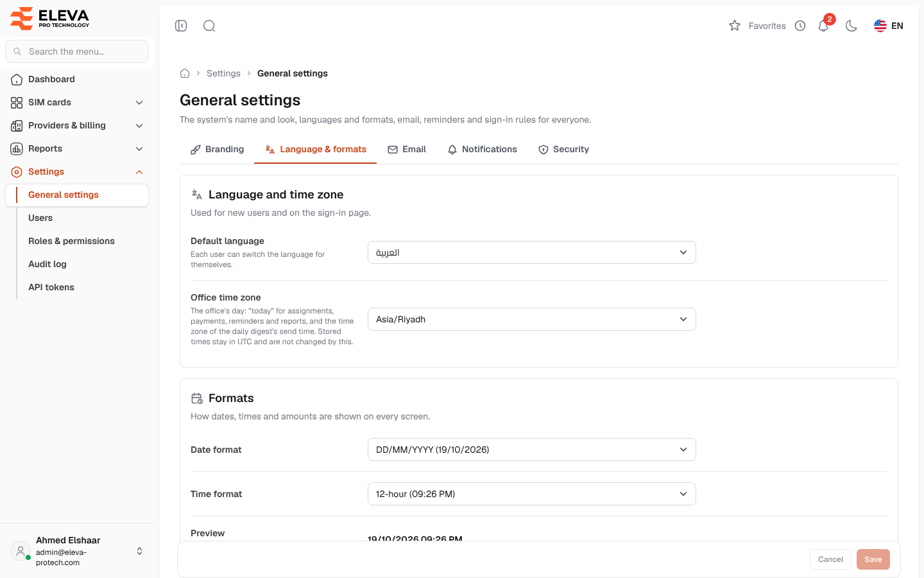The height and width of the screenshot is (578, 924).
Task: Click the Formats calendar section icon
Action: (197, 399)
